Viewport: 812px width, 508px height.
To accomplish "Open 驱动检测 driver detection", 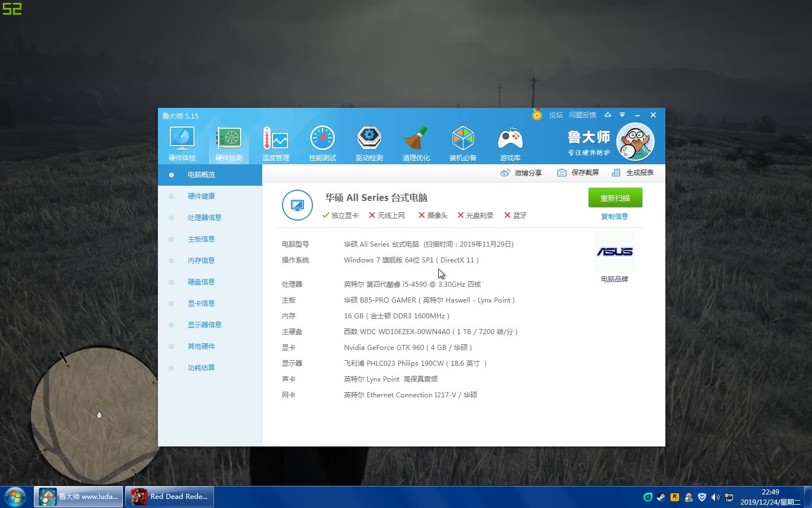I will (x=369, y=143).
